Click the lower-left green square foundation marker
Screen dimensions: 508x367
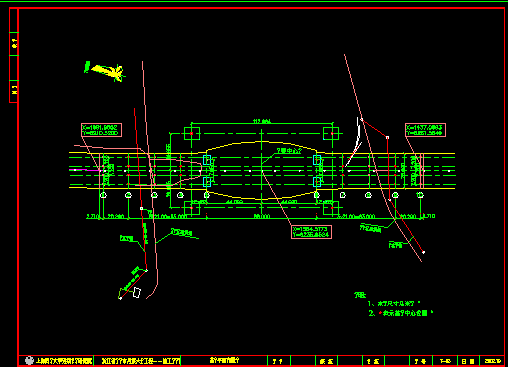coord(192,208)
